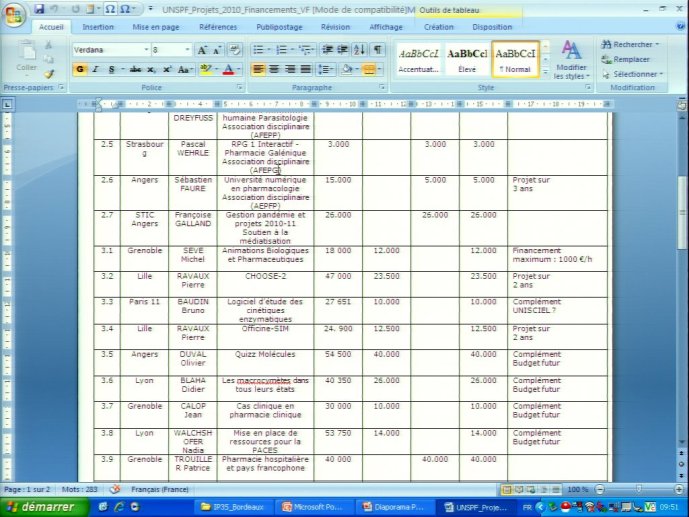The width and height of the screenshot is (689, 517).
Task: Shrink font size with small A icon
Action: [217, 50]
